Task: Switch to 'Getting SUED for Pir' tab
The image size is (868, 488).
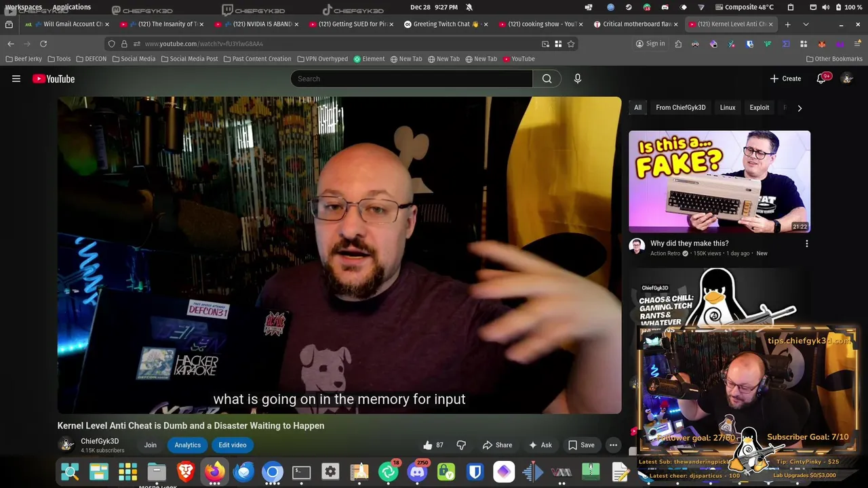Action: pyautogui.click(x=351, y=24)
